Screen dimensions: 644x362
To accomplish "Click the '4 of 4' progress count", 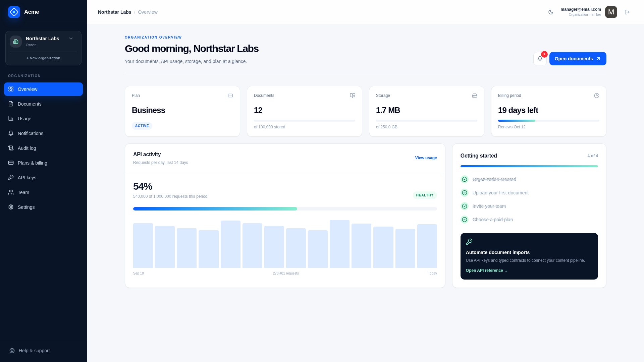I will (x=593, y=156).
